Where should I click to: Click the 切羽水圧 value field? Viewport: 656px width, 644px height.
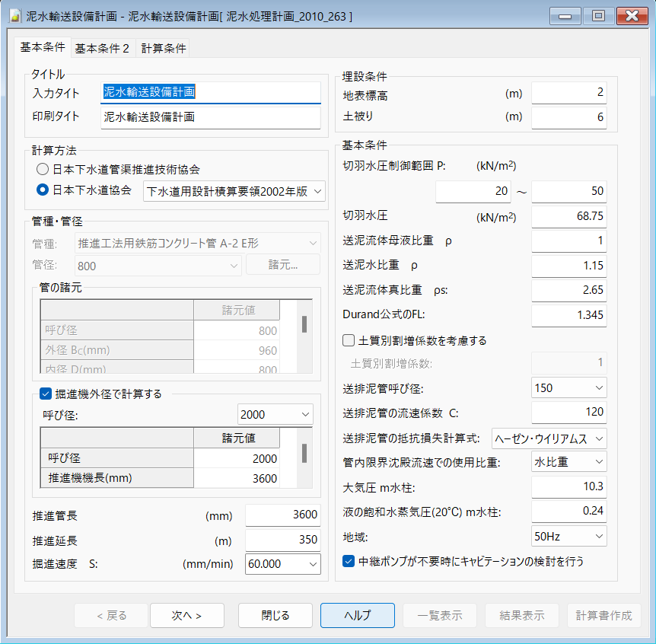pyautogui.click(x=568, y=216)
